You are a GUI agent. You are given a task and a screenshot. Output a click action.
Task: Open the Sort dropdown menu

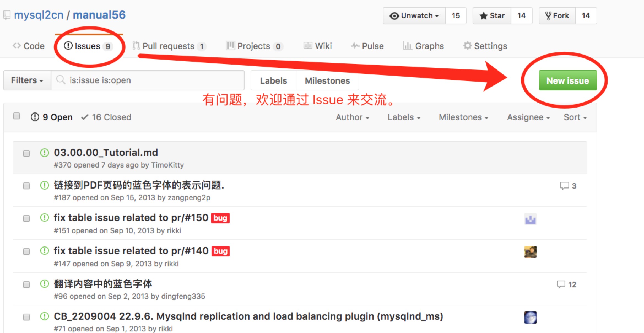click(x=575, y=117)
